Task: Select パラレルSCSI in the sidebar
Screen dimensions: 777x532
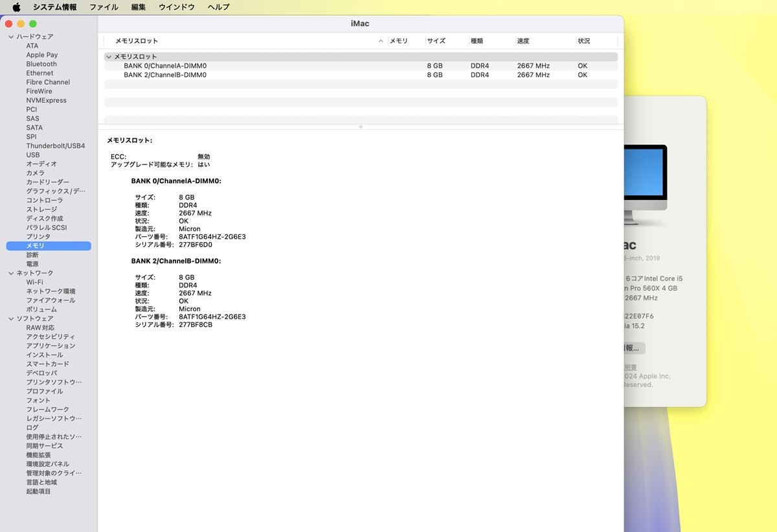Action: (47, 227)
